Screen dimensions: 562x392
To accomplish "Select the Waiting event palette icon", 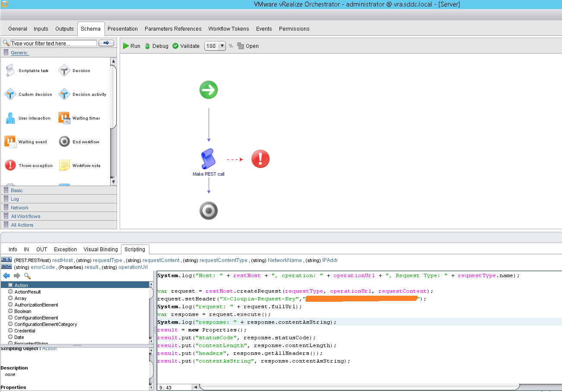I will click(10, 142).
